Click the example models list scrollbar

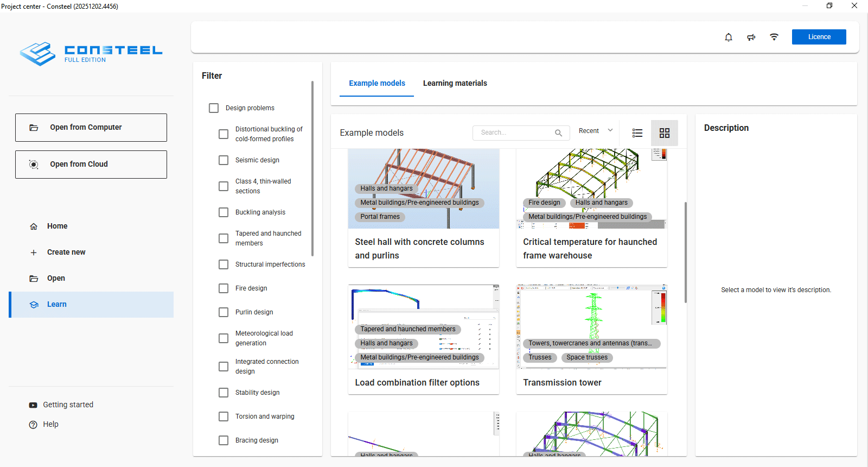tap(686, 253)
